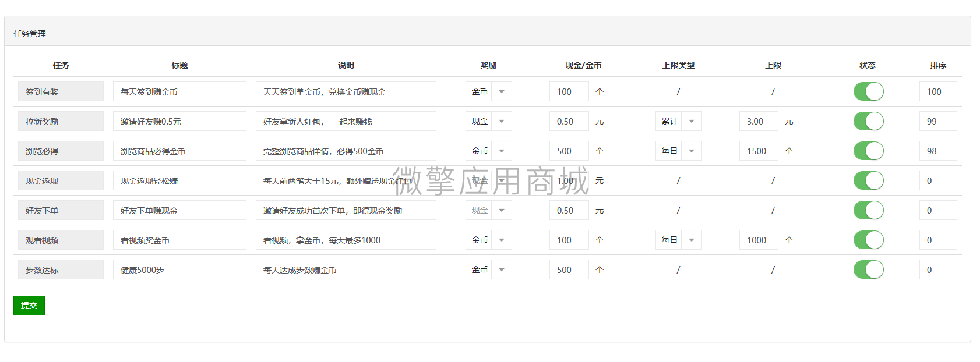The width and height of the screenshot is (980, 362).
Task: Switch off the 现金返现 task status
Action: pyautogui.click(x=868, y=180)
